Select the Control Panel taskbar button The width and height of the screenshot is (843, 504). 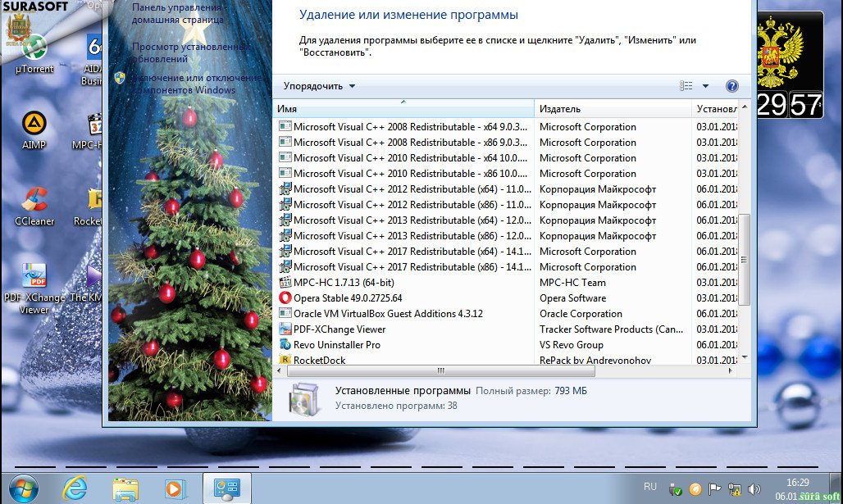tap(226, 488)
